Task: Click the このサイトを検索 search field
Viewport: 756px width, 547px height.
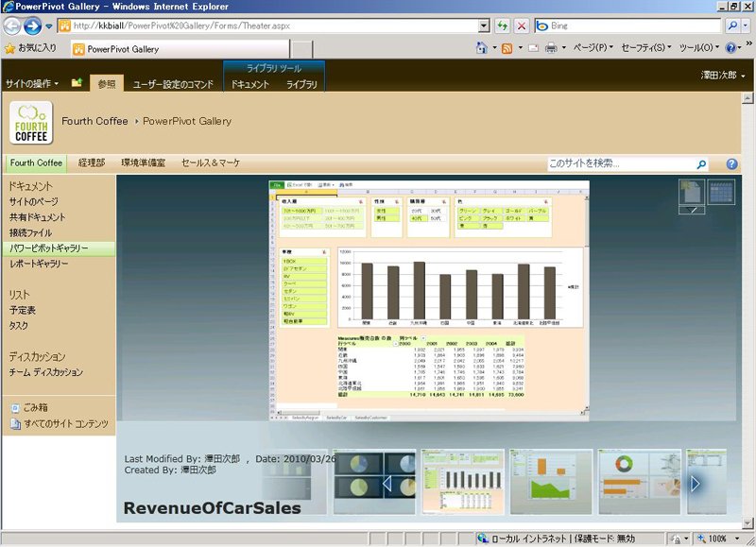Action: pos(620,163)
